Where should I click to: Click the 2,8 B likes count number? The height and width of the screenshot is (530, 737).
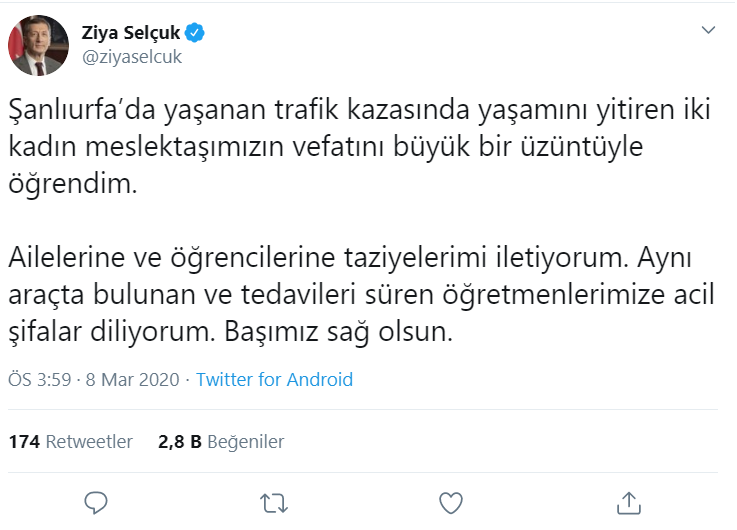click(180, 441)
